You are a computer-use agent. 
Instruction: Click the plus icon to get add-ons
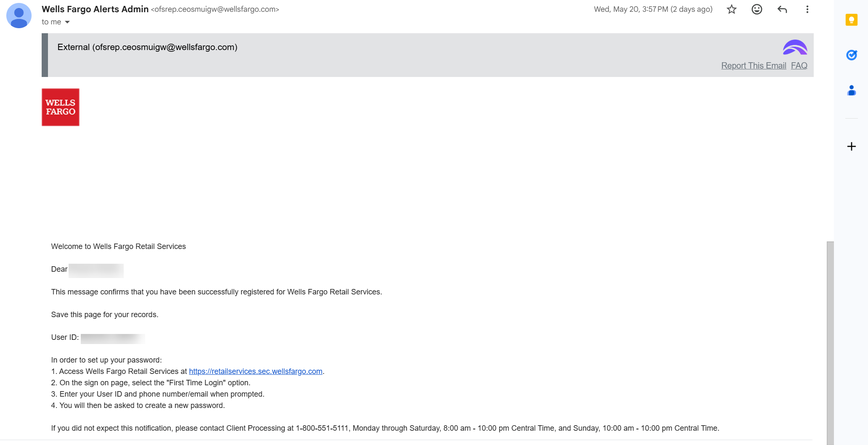point(851,146)
